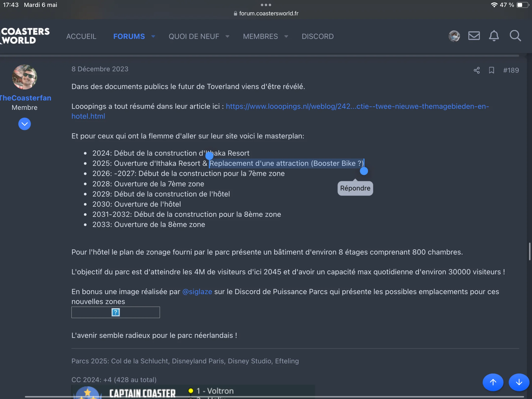Open the Membres menu item

point(260,36)
